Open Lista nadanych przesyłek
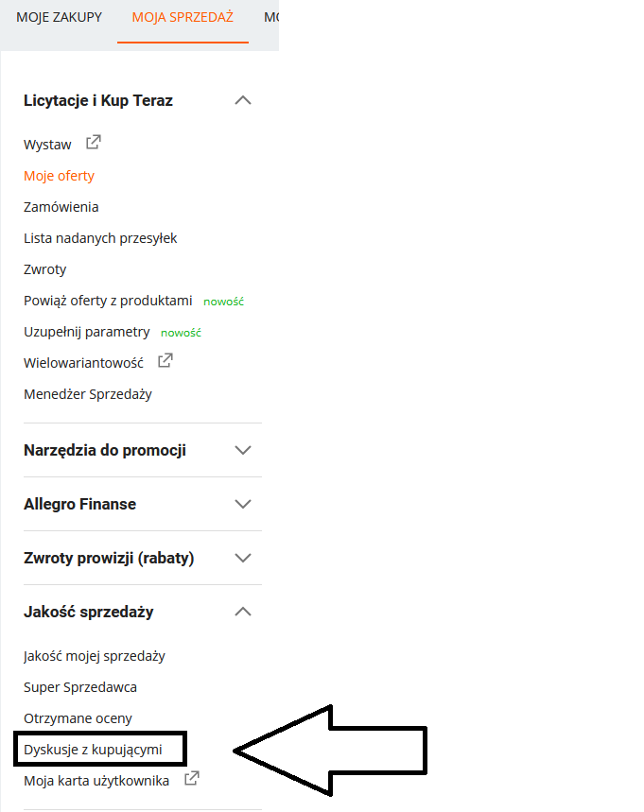 tap(100, 238)
